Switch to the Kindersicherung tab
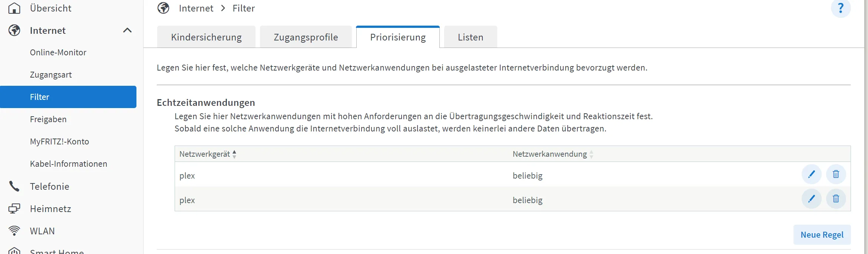Image resolution: width=868 pixels, height=254 pixels. tap(206, 37)
